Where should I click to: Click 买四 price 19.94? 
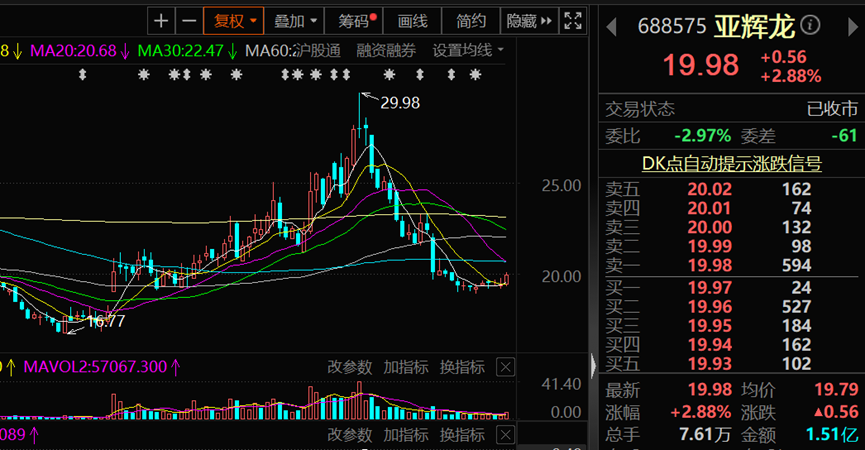[x=709, y=345]
